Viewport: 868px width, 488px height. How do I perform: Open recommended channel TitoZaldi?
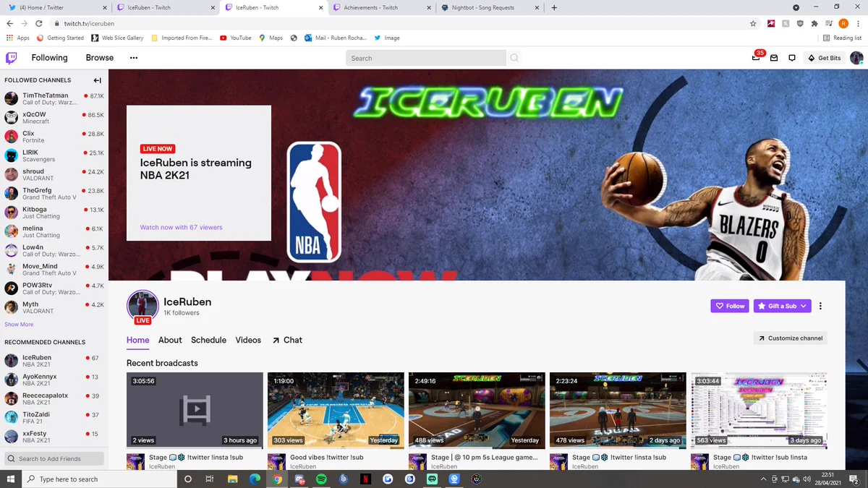(54, 418)
